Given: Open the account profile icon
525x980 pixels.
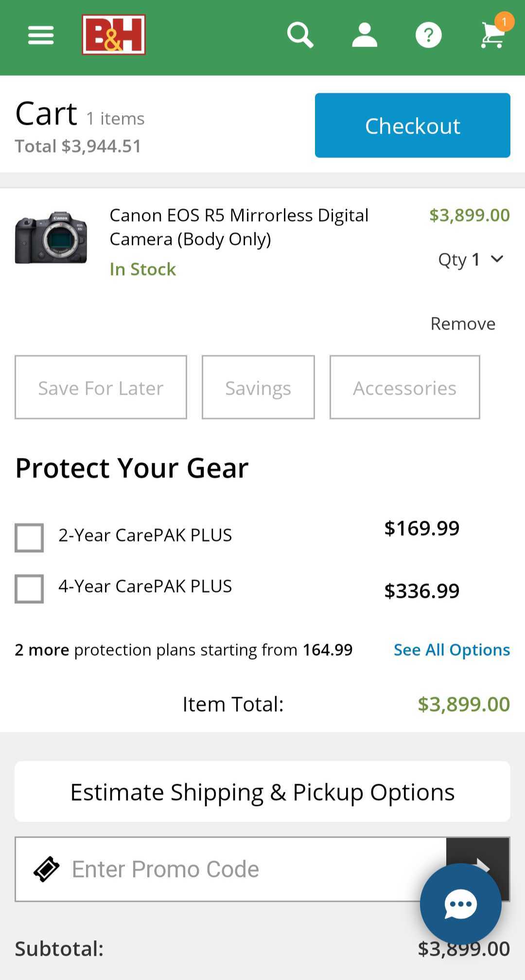Looking at the screenshot, I should pos(365,35).
